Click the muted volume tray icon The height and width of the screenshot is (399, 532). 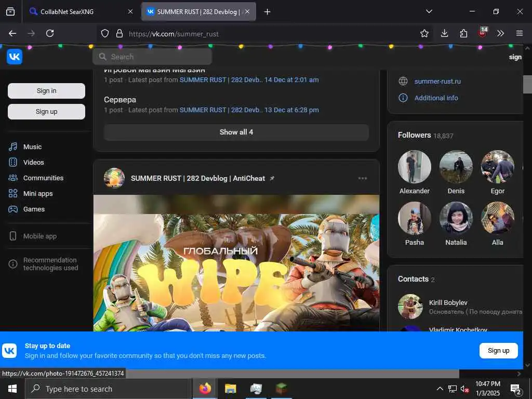coord(464,389)
